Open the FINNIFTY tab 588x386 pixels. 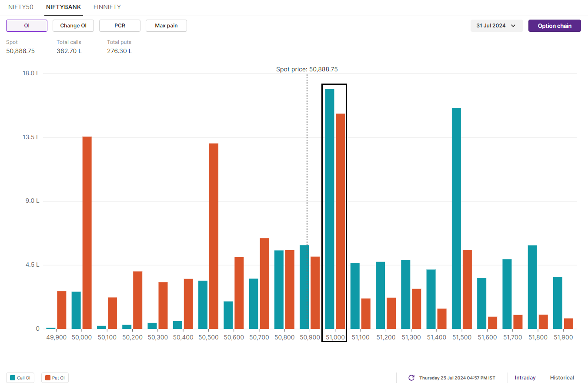107,7
